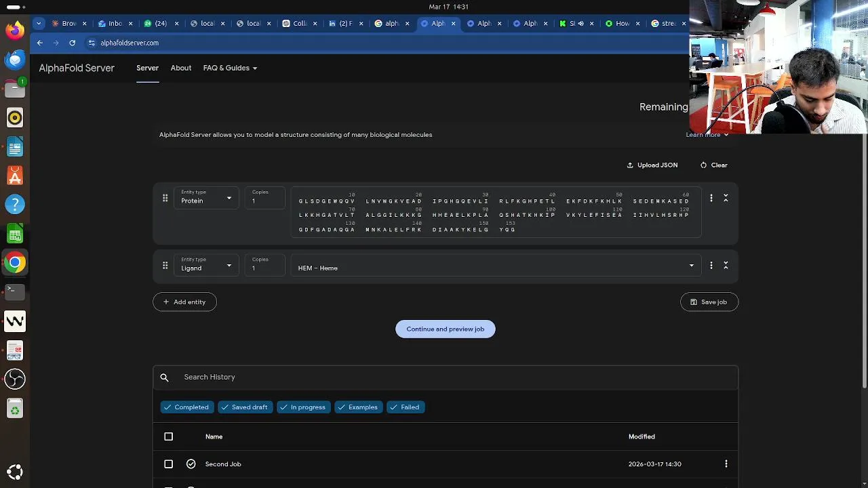This screenshot has width=868, height=488.
Task: Switch to the Inbo browser tab
Action: pos(115,23)
